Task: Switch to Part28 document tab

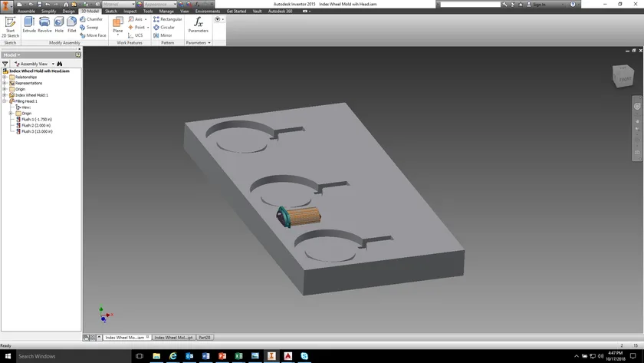Action: pyautogui.click(x=204, y=338)
